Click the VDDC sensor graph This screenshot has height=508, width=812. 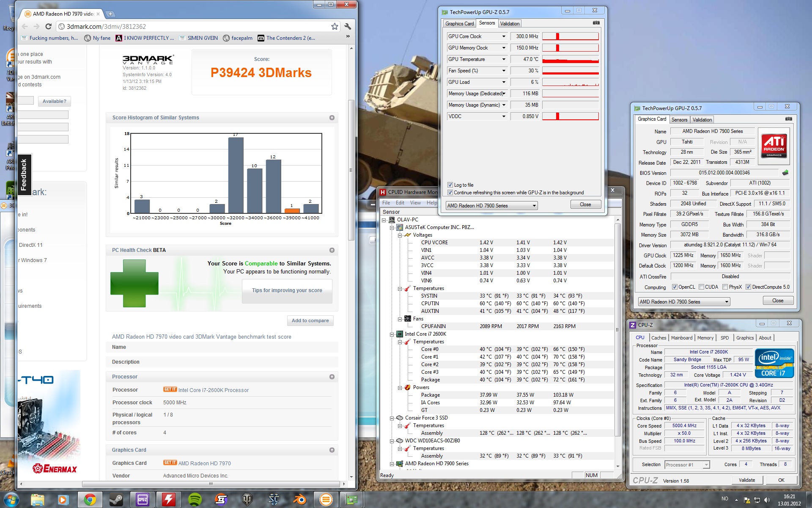571,116
